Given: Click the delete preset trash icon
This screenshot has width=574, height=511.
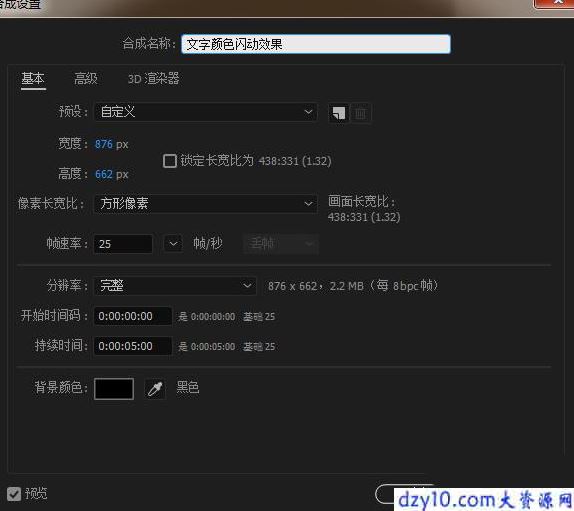Looking at the screenshot, I should [361, 113].
